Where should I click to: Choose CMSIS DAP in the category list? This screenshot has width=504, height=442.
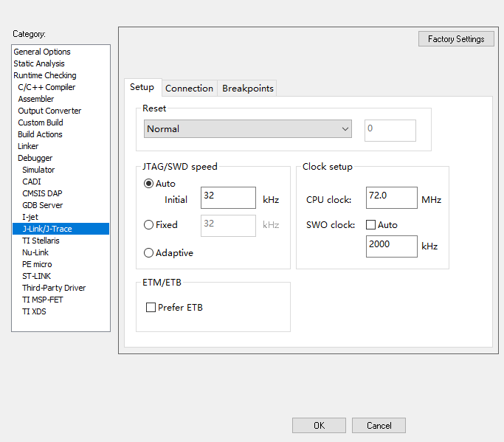43,193
